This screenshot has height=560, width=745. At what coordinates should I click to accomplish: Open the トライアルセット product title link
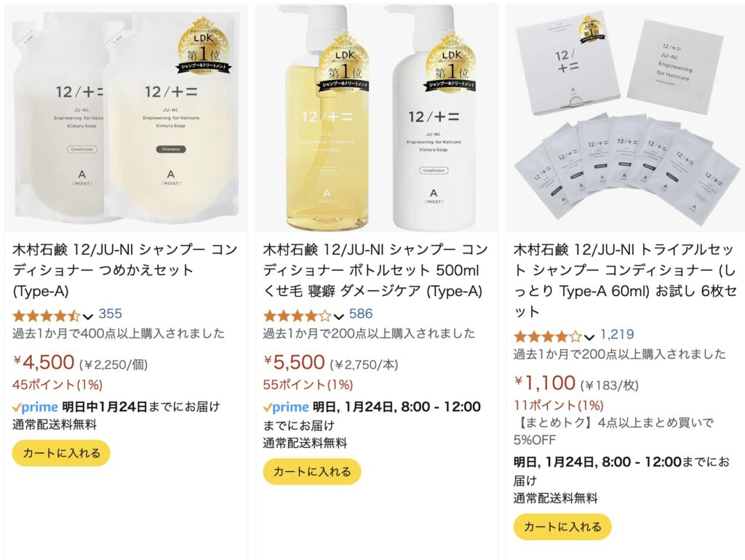(625, 280)
